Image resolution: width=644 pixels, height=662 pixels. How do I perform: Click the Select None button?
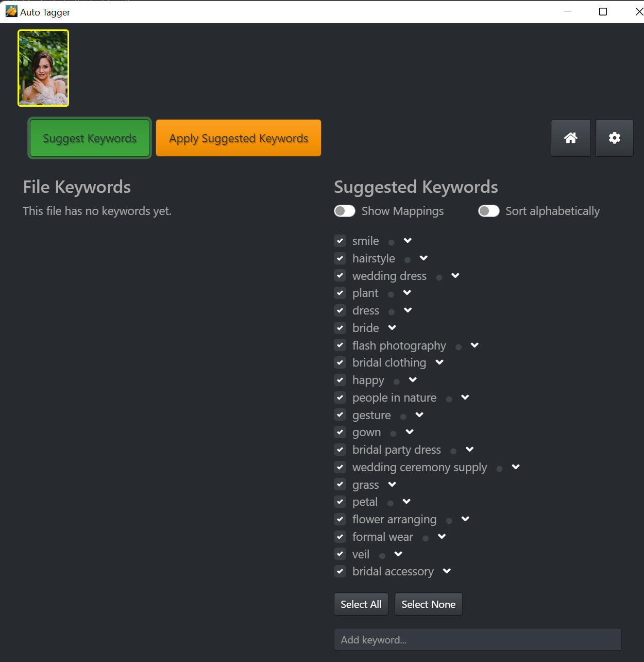[429, 604]
